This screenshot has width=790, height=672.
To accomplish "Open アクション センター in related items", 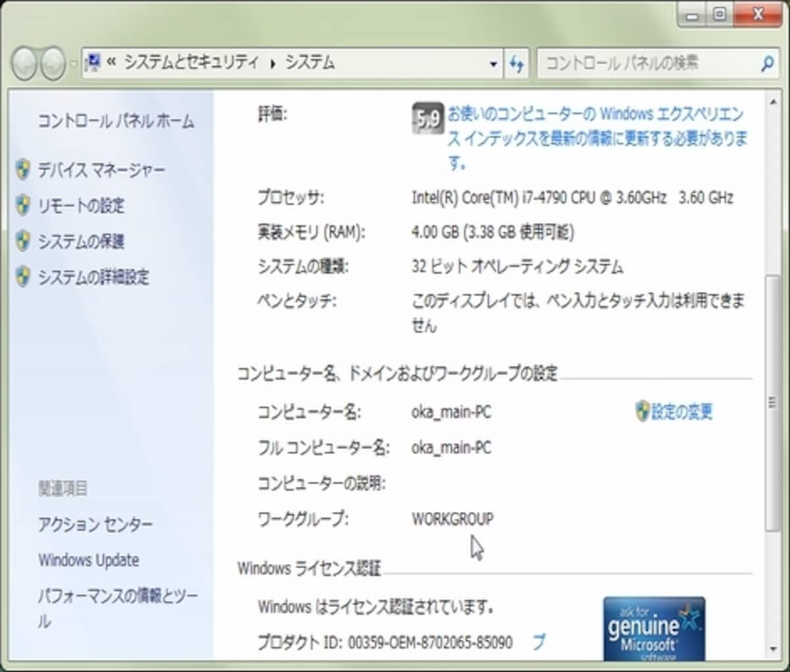I will click(x=95, y=524).
